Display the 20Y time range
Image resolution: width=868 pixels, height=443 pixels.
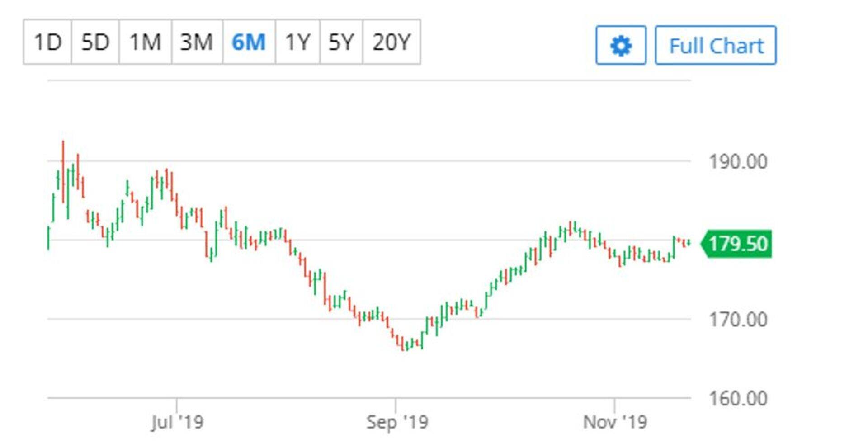click(x=392, y=42)
